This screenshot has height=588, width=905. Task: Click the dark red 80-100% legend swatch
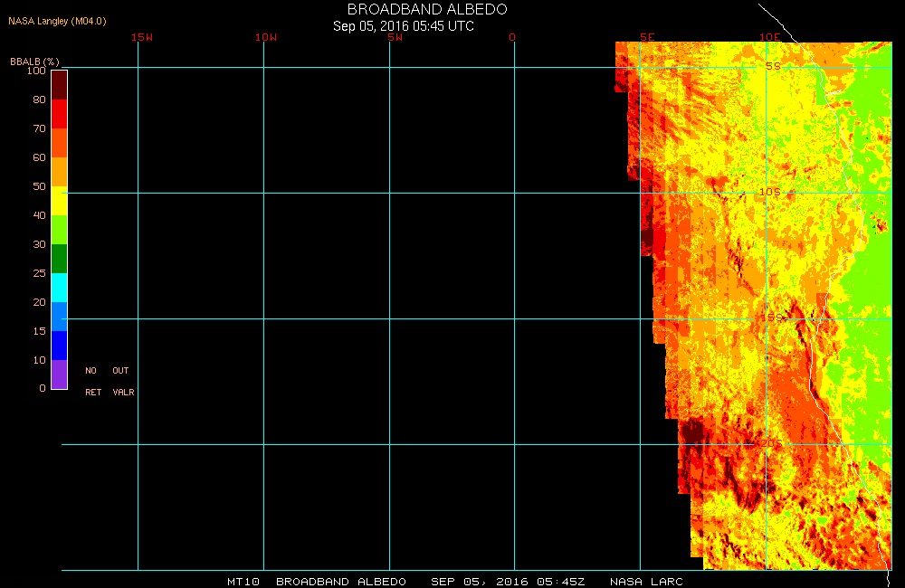(x=59, y=84)
